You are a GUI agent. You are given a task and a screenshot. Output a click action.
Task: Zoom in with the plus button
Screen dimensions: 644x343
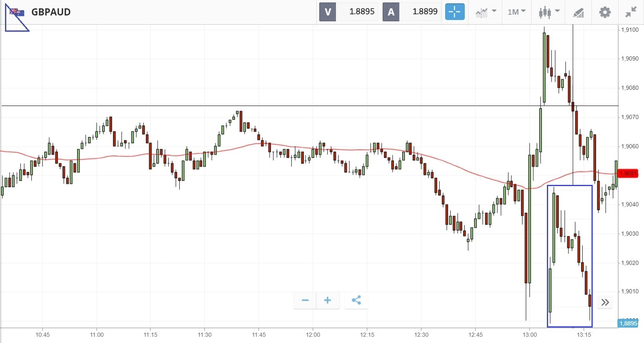pyautogui.click(x=328, y=300)
